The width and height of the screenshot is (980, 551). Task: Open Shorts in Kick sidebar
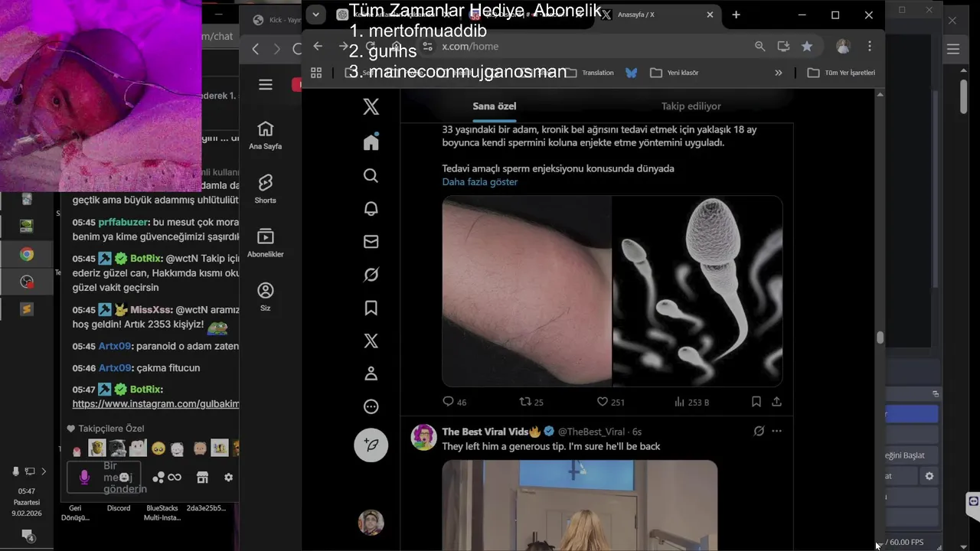point(266,189)
